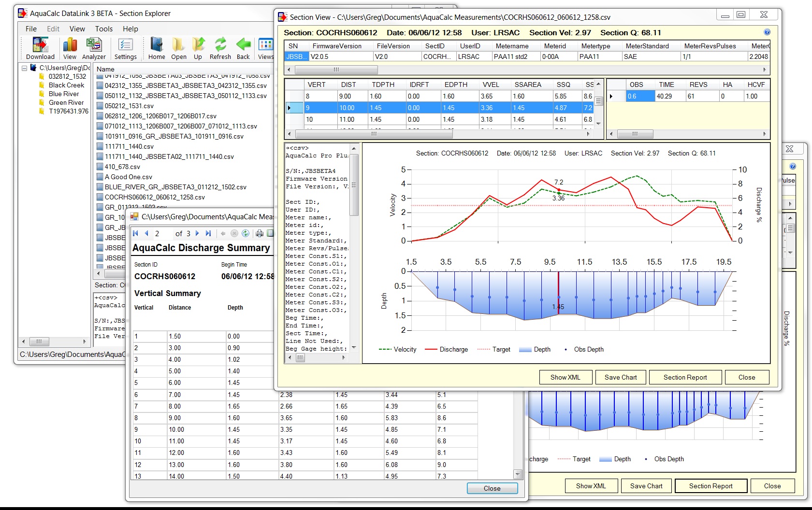Select the T1976431.976 folder
The width and height of the screenshot is (812, 510).
[x=69, y=111]
